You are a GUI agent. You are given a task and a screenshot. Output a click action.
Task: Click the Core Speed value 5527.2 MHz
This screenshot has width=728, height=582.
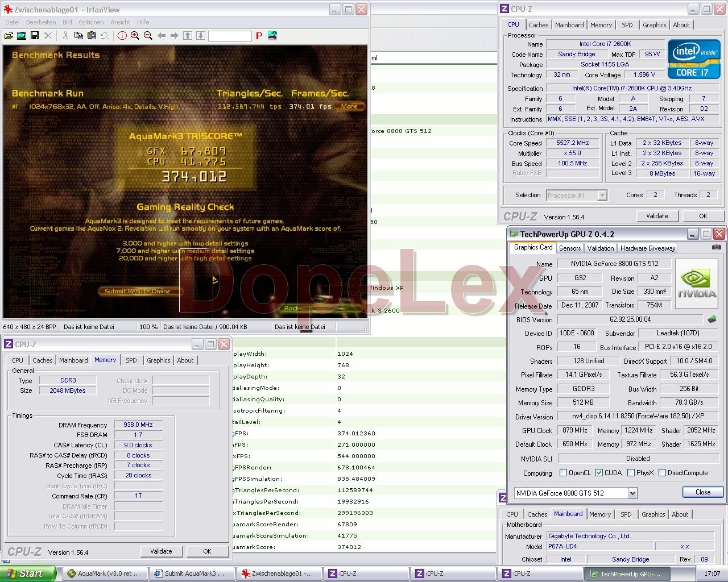click(x=573, y=143)
